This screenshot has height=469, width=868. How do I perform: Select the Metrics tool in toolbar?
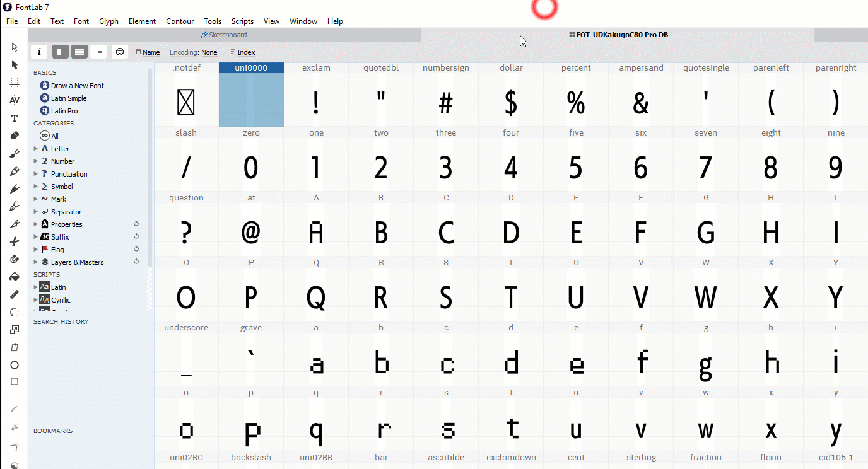[x=15, y=83]
